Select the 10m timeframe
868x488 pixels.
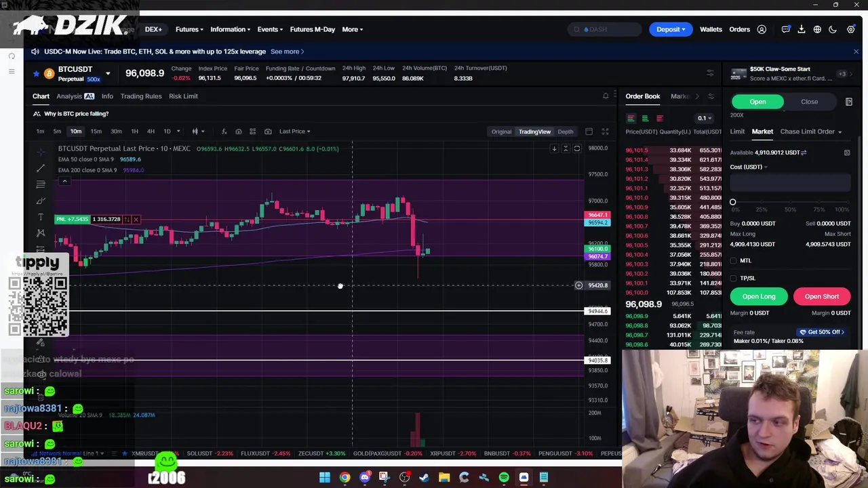[75, 131]
